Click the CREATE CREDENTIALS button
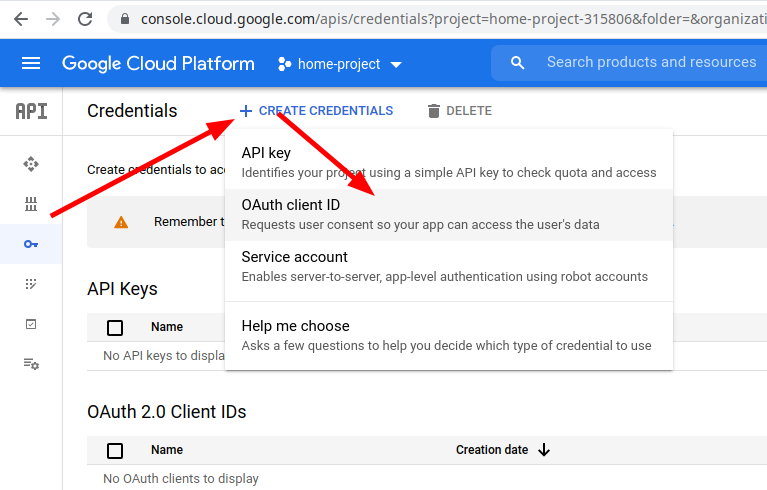The height and width of the screenshot is (490, 767). (316, 111)
